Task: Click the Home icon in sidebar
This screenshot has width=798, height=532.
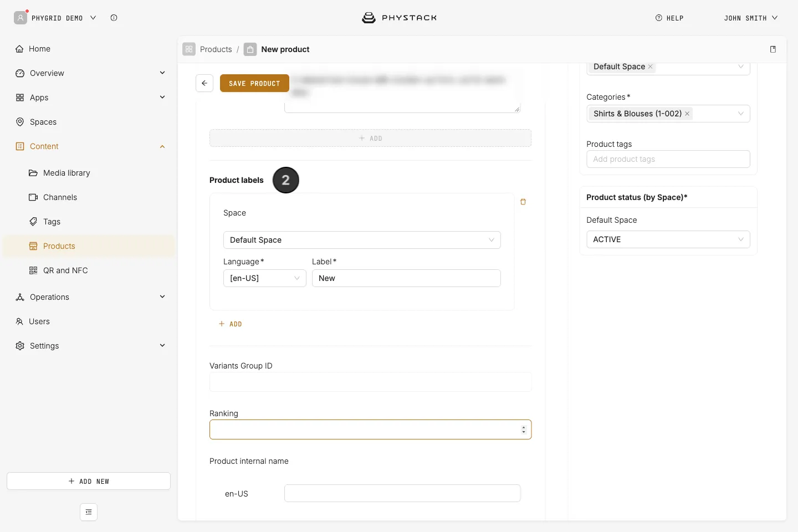Action: click(20, 49)
